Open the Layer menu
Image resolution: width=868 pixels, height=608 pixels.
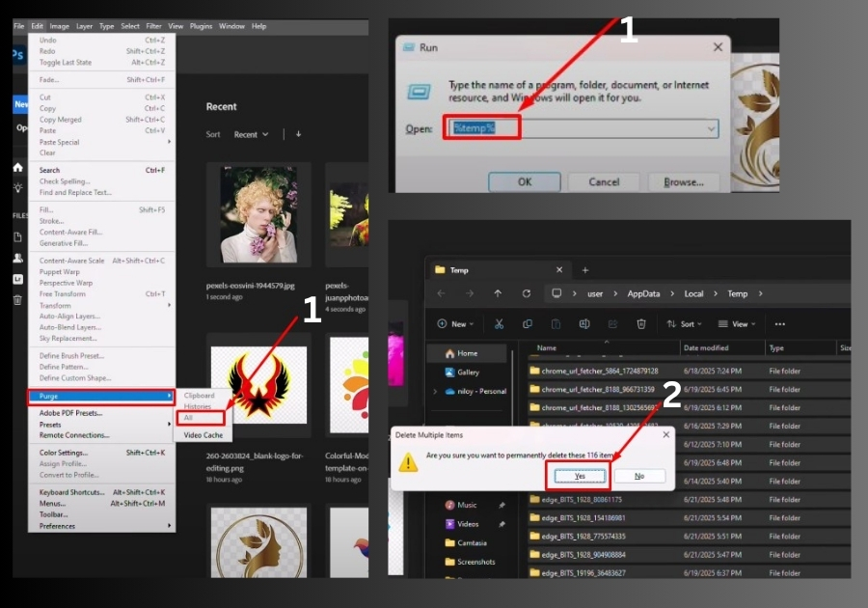click(x=84, y=26)
